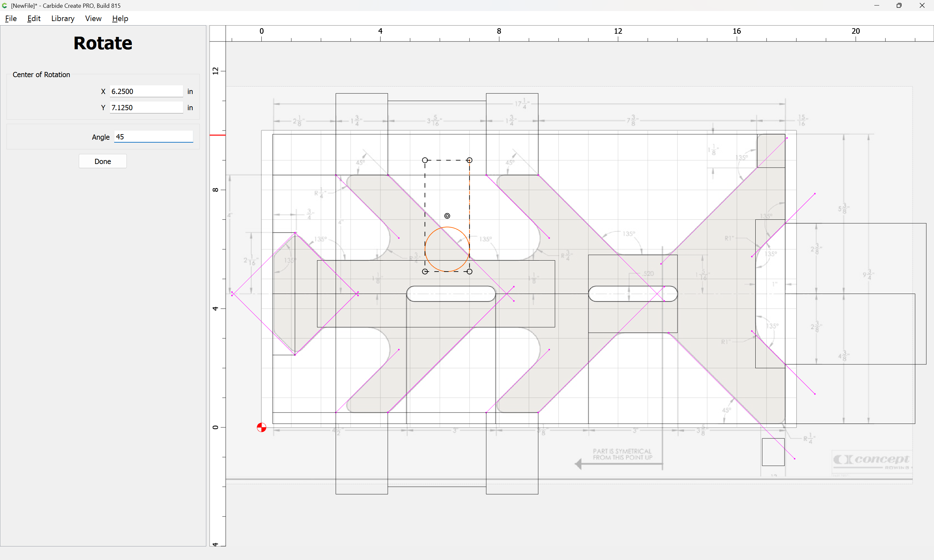This screenshot has height=560, width=934.
Task: Open the File menu
Action: 11,18
